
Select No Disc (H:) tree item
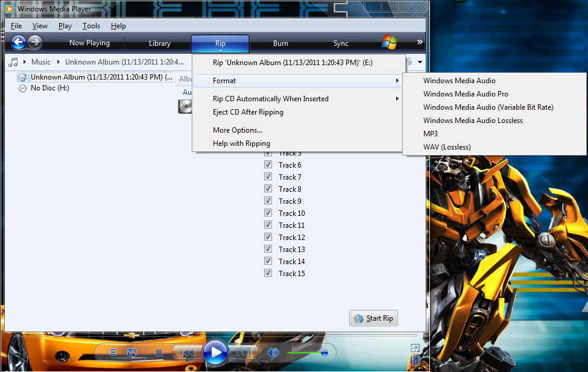click(50, 88)
